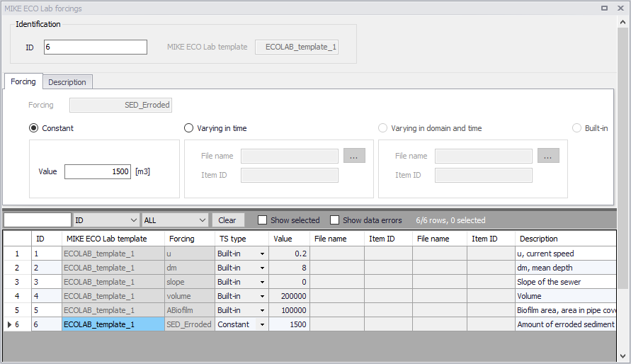Sort by ID column header
The width and height of the screenshot is (631, 364).
pos(47,239)
